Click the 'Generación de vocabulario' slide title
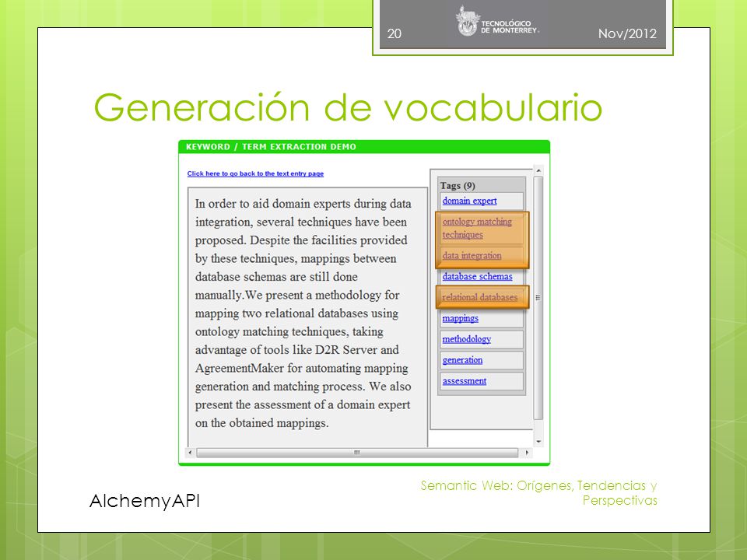Screen dimensions: 747x560 [x=349, y=107]
